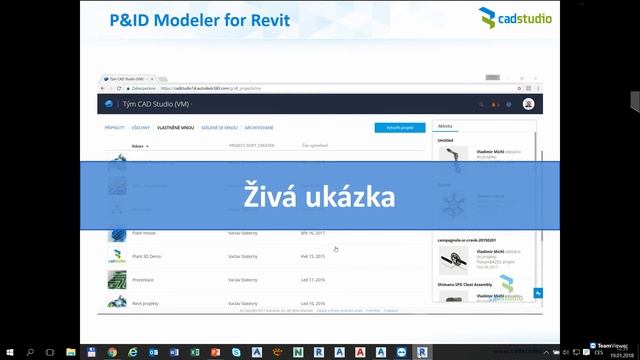Open the taskbar clock and date

[x=623, y=353]
